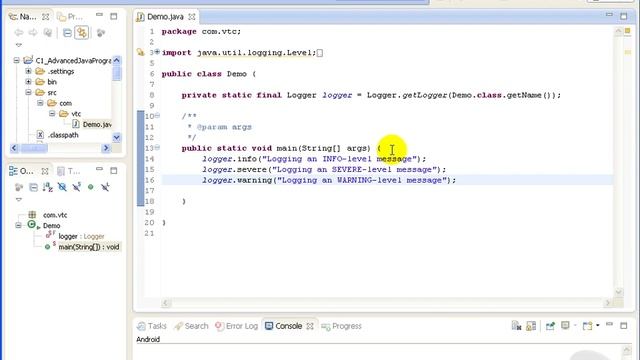Viewport: 640px width, 360px height.
Task: Close the Demo.java editor tab
Action: [192, 17]
